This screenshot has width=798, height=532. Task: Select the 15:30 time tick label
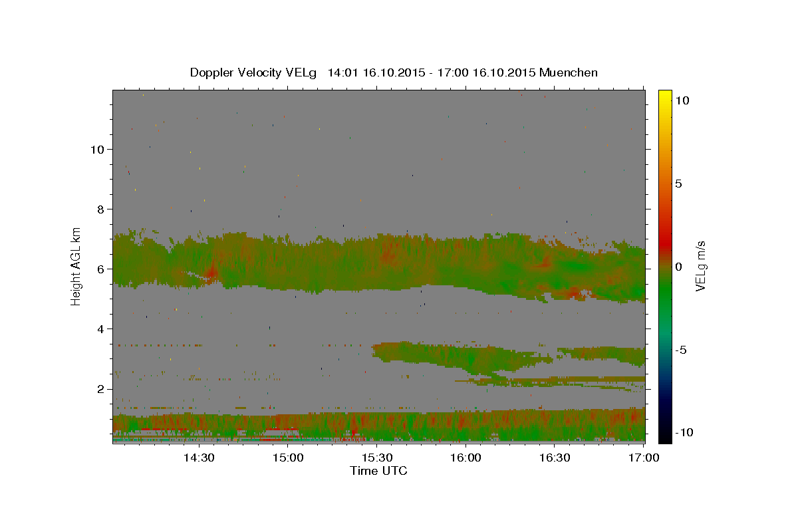pos(377,458)
